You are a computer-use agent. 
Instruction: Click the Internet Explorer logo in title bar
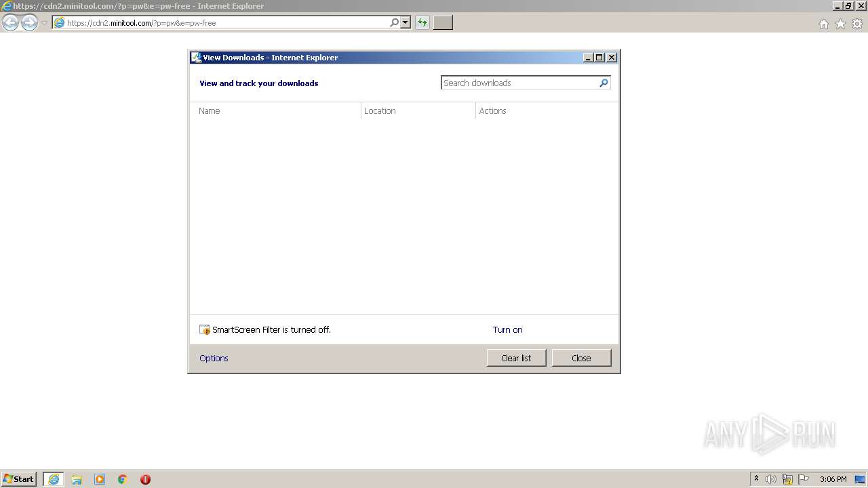(7, 6)
